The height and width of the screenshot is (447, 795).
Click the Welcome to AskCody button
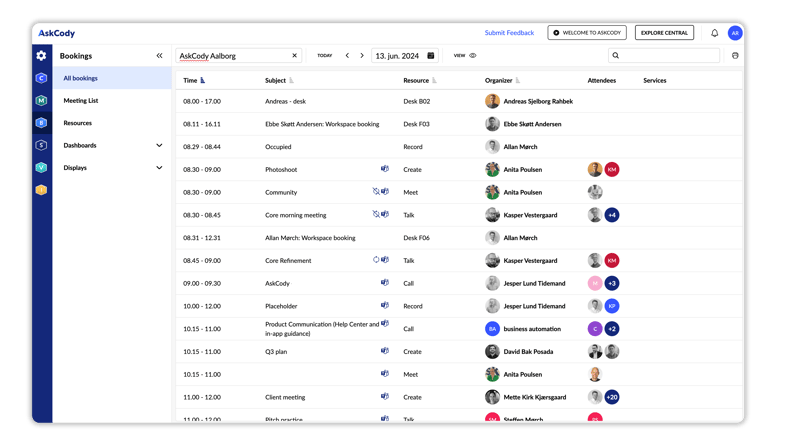click(x=587, y=33)
